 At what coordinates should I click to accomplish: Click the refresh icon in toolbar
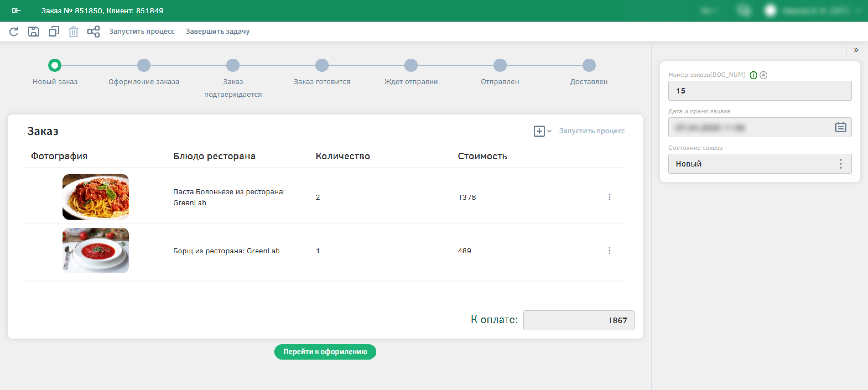[x=14, y=31]
